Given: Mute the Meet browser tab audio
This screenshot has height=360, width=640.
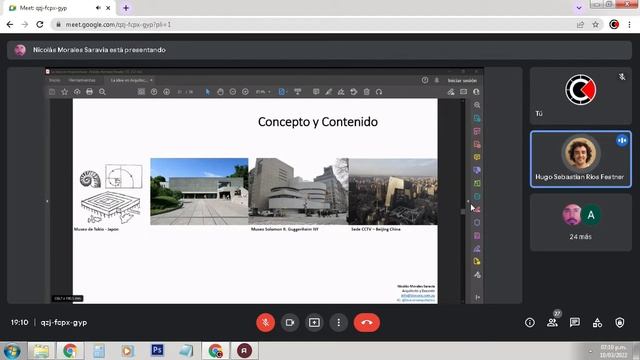Looking at the screenshot, I should [x=98, y=8].
